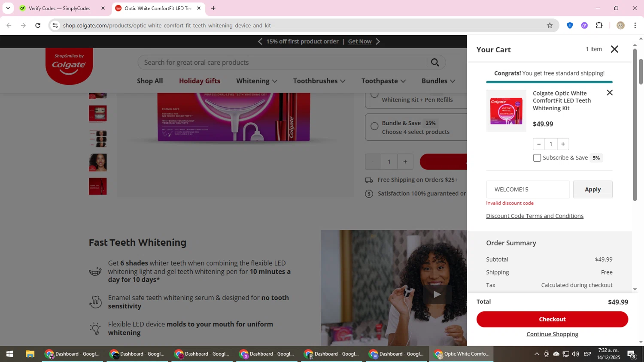Increase product page quantity with plus
The width and height of the screenshot is (644, 362).
(405, 162)
